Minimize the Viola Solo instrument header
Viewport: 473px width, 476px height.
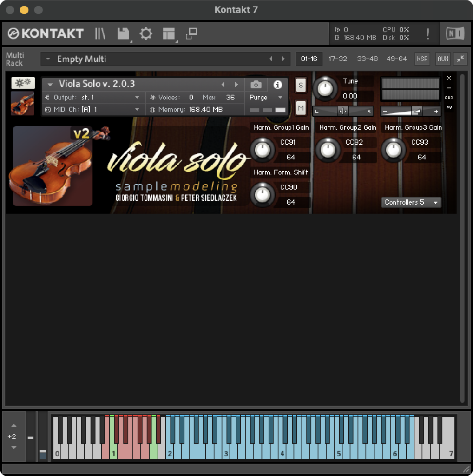449,88
